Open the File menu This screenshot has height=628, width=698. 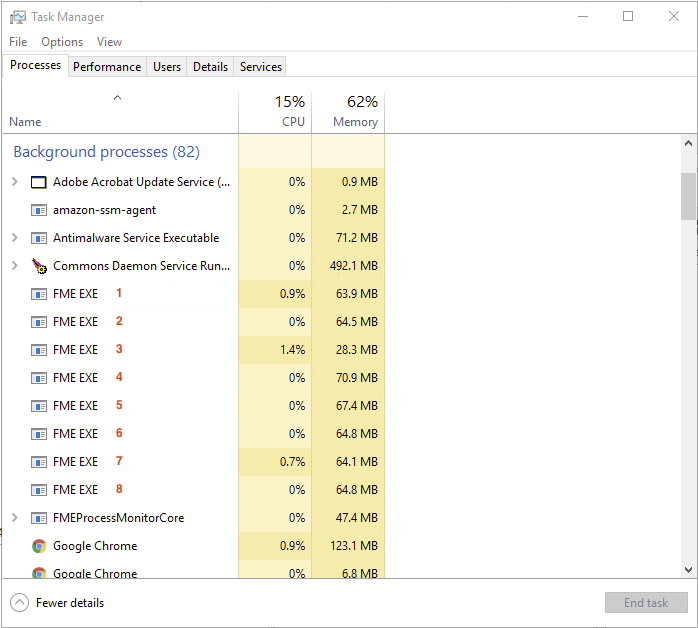tap(18, 42)
